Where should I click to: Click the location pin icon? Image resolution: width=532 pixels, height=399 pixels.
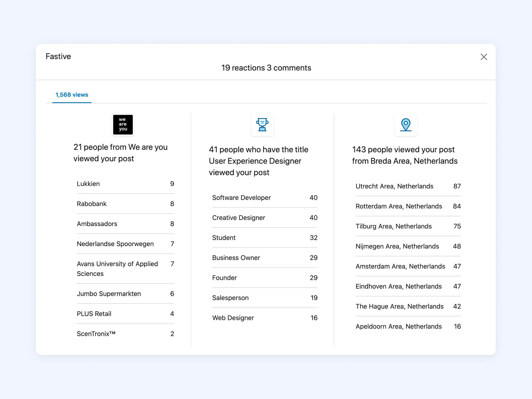pyautogui.click(x=405, y=125)
